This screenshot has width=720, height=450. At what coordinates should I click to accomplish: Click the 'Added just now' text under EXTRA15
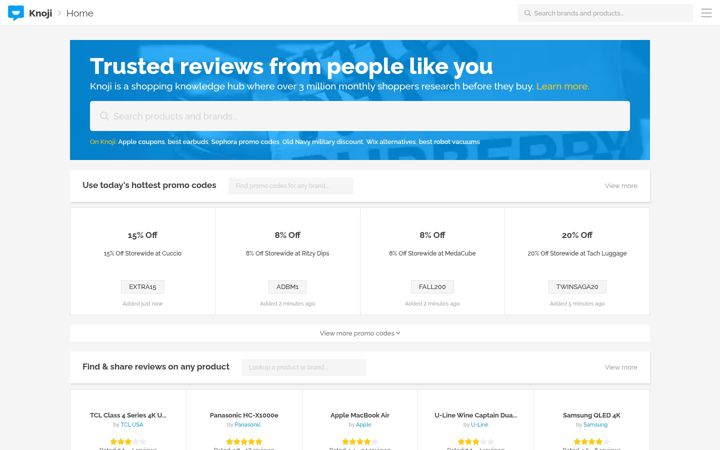click(142, 304)
